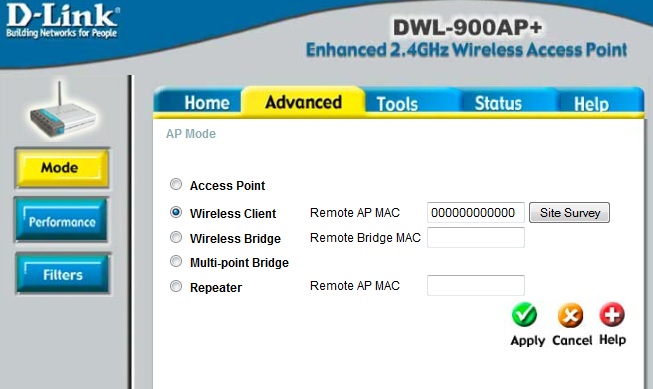Click the Site Survey button
The width and height of the screenshot is (653, 389).
pyautogui.click(x=569, y=213)
